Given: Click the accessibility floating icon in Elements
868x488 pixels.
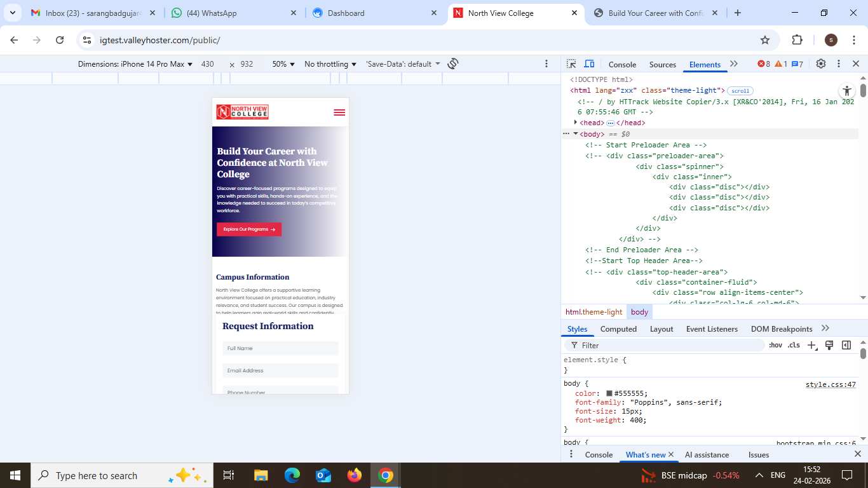Looking at the screenshot, I should [x=847, y=91].
